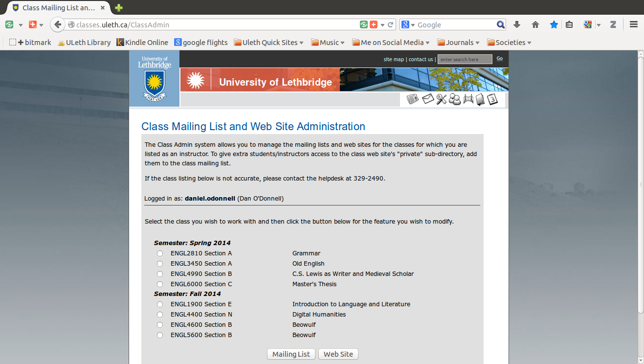Click the S3 extension icon
Screen dimensions: 644x364
coord(588,24)
